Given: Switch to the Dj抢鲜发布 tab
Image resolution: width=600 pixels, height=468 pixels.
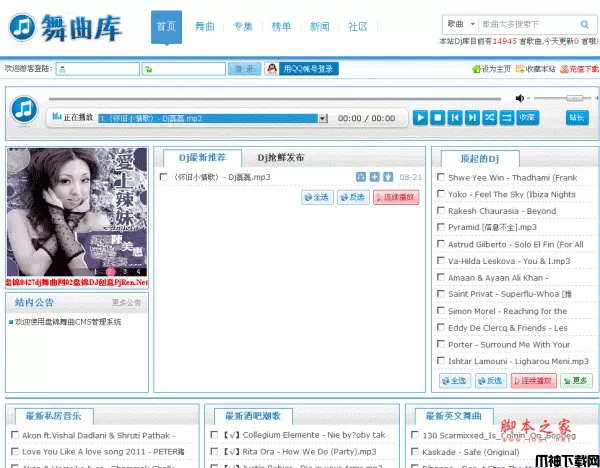Looking at the screenshot, I should (281, 157).
